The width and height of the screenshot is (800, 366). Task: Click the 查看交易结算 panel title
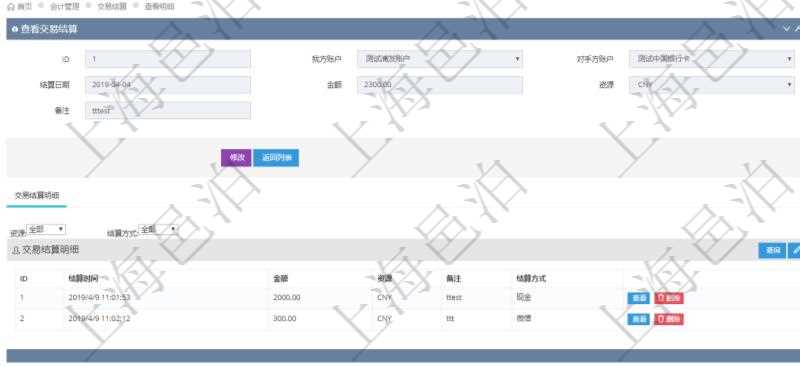pos(49,30)
